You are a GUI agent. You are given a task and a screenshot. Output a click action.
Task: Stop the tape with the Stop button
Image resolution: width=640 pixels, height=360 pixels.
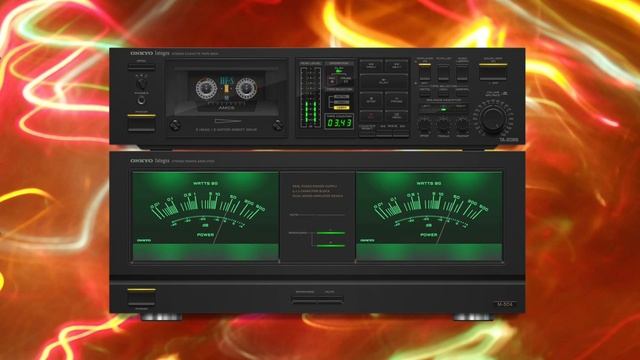pos(371,100)
